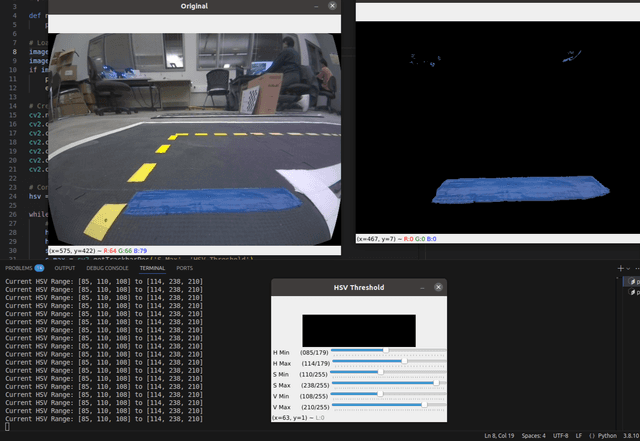This screenshot has height=441, width=640.
Task: Open the UTF-8 encoding selector
Action: click(559, 436)
